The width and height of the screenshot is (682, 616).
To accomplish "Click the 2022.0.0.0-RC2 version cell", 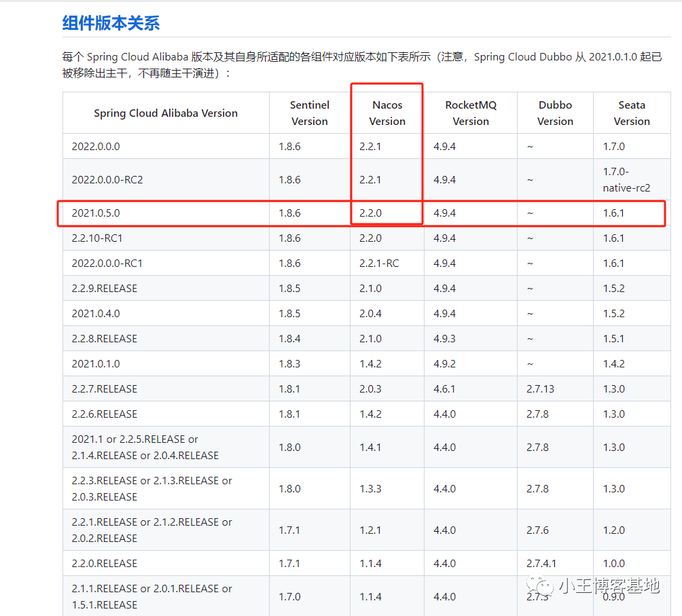I will [x=107, y=180].
